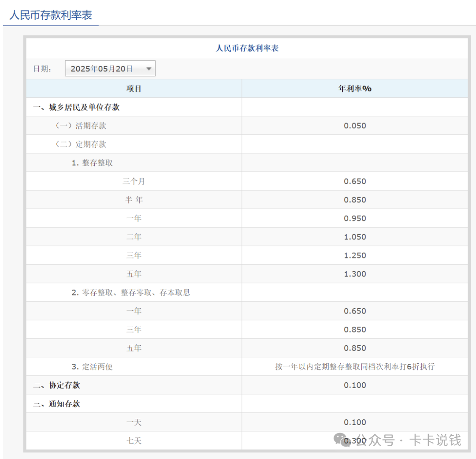
Task: Click the 3. 定活两便 row label
Action: tap(92, 367)
